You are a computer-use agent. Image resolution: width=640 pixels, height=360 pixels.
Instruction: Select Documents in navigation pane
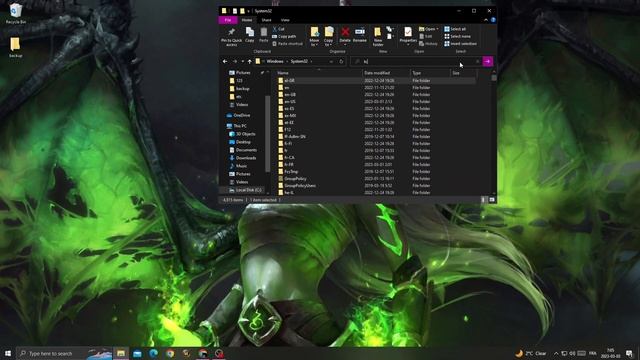(243, 150)
